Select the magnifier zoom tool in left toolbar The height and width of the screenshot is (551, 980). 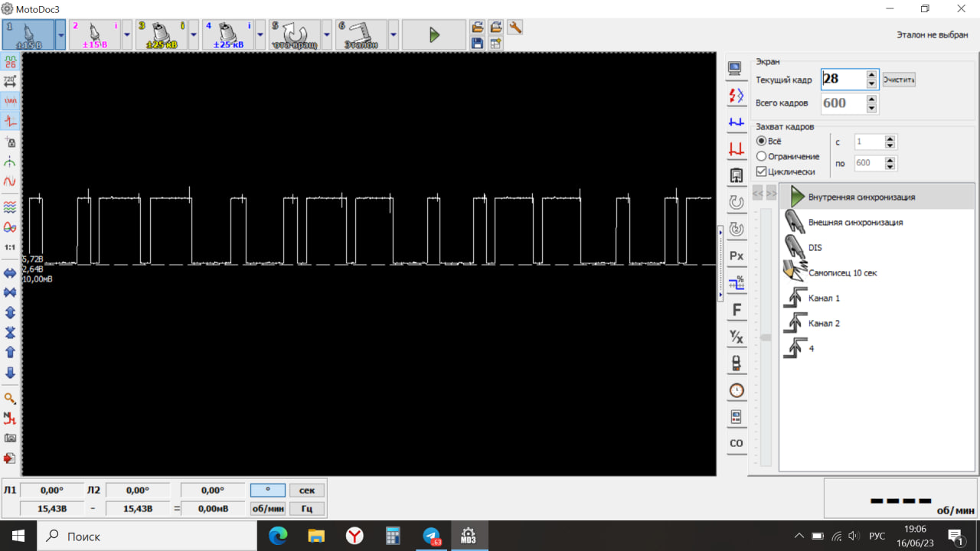(10, 399)
